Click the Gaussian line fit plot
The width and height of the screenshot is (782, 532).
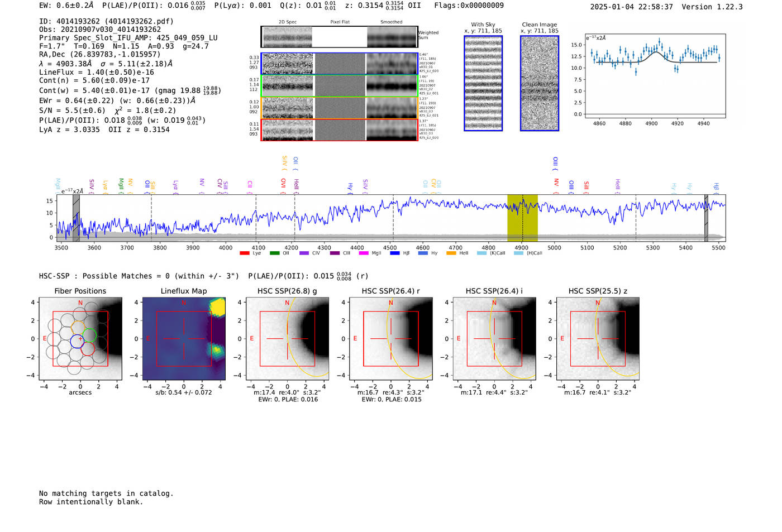[x=655, y=76]
